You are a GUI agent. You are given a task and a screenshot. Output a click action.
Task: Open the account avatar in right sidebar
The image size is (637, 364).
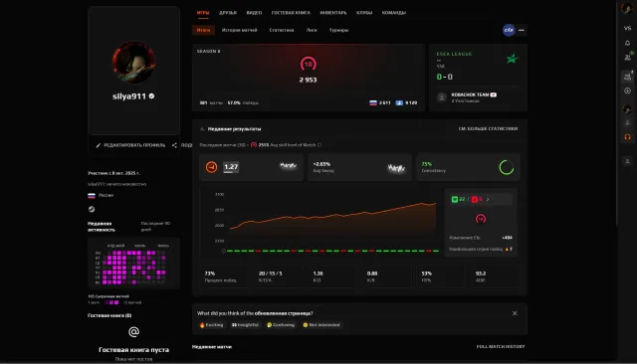pos(627,8)
